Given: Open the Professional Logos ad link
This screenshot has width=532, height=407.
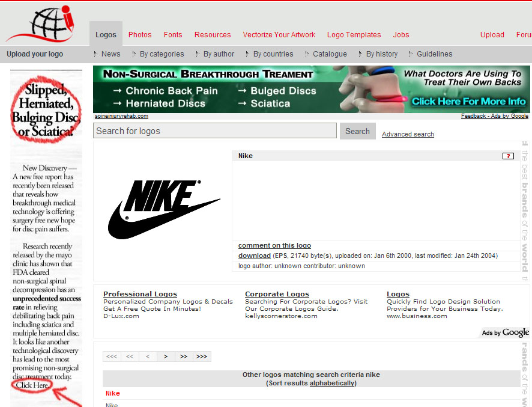Looking at the screenshot, I should pyautogui.click(x=140, y=294).
